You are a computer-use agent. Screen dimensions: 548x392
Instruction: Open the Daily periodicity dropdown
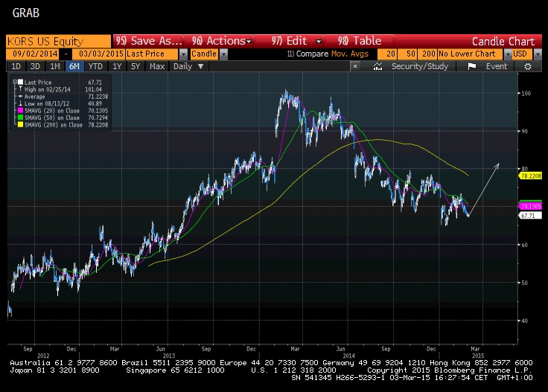[188, 66]
